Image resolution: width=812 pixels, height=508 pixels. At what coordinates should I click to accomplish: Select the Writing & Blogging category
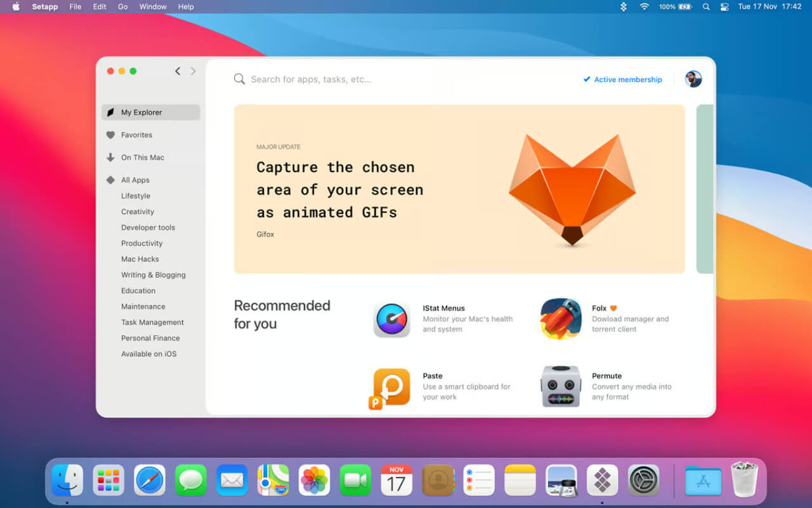point(154,276)
